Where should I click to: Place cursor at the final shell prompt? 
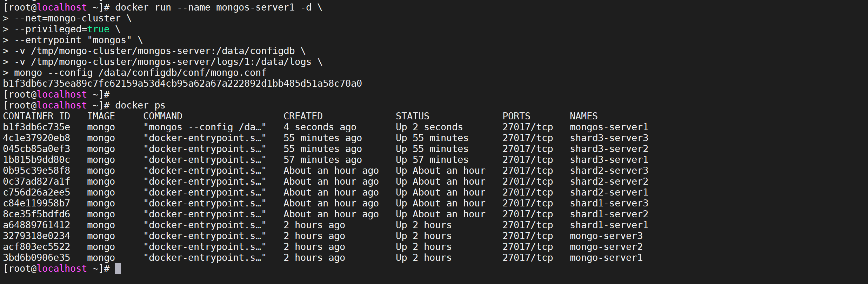(118, 269)
